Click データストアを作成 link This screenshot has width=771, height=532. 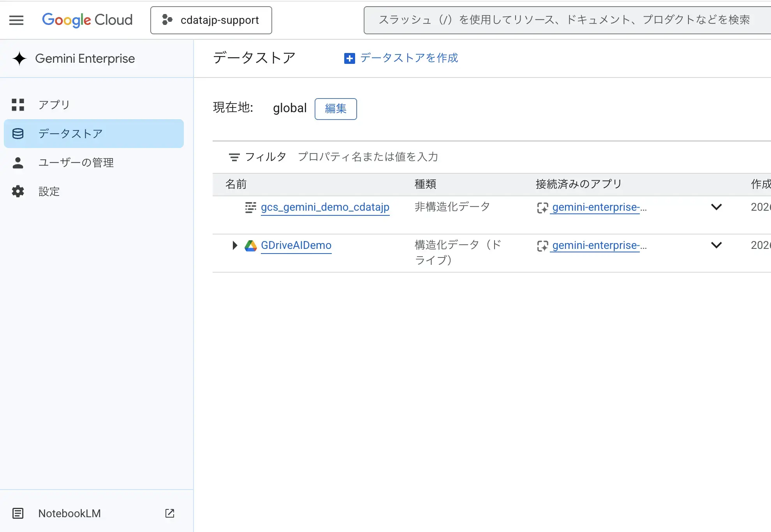pos(409,58)
